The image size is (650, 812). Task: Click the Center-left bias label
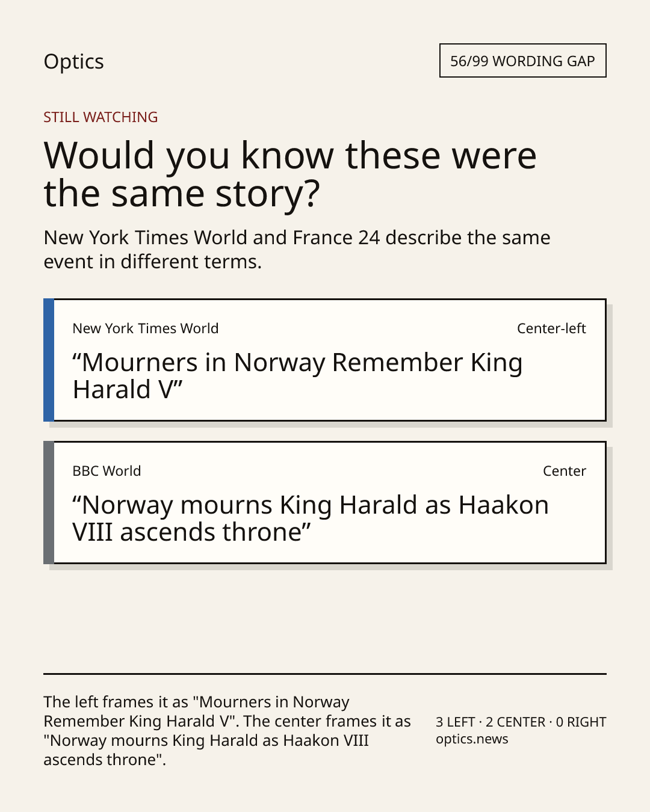(551, 328)
